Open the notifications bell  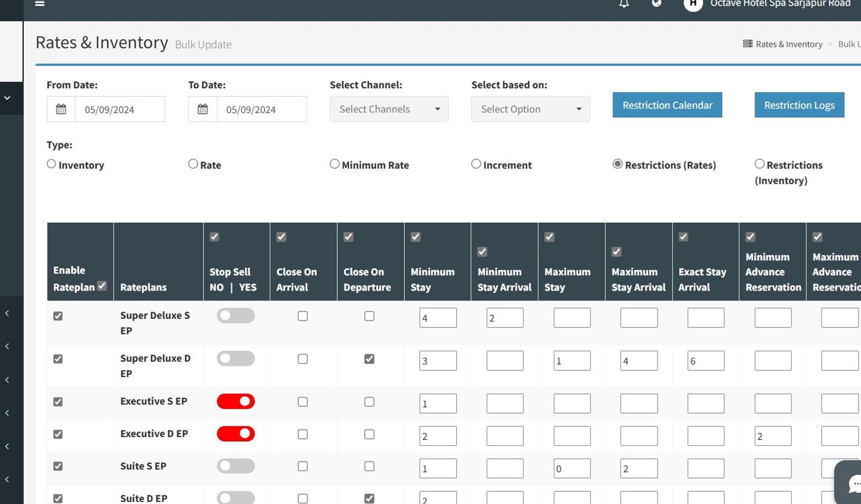click(624, 4)
